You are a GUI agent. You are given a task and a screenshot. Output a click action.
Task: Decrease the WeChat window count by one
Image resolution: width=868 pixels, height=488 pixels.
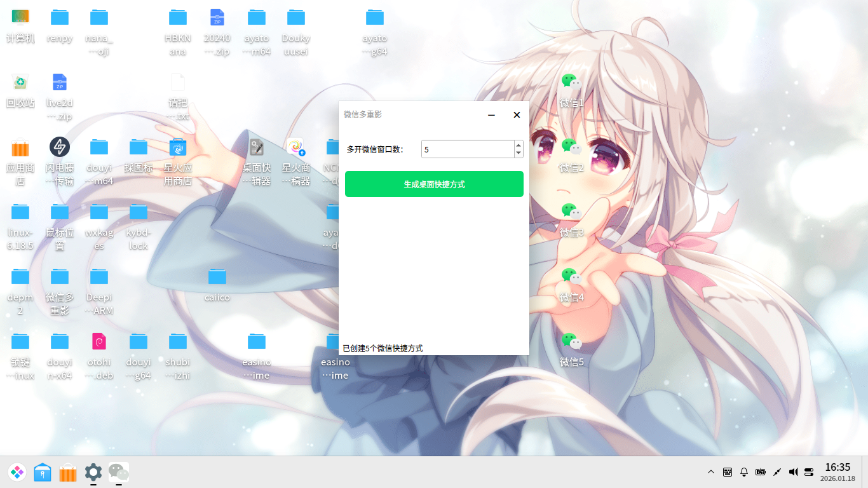click(x=519, y=154)
